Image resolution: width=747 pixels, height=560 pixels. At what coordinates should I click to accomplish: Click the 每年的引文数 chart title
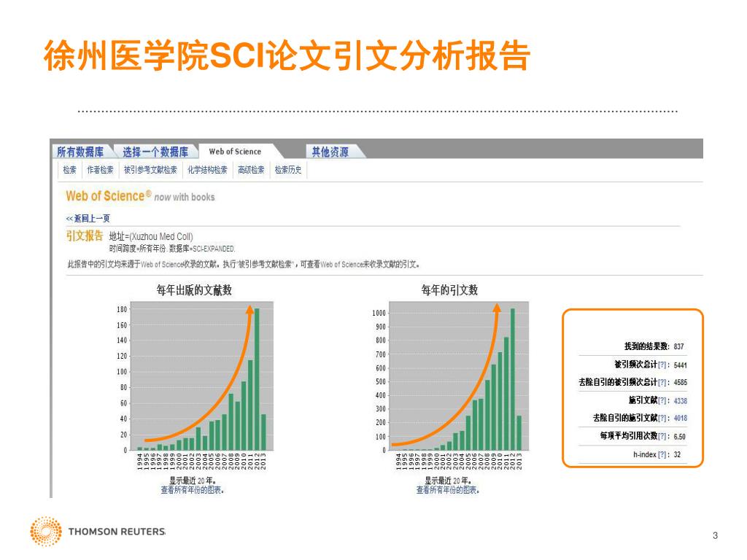449,290
